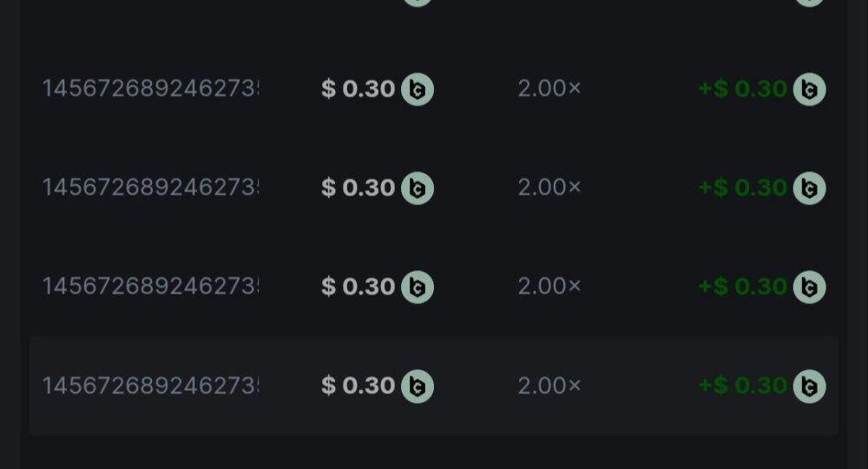This screenshot has height=469, width=868.
Task: Open the bet ID in the second full row
Action: [151, 187]
